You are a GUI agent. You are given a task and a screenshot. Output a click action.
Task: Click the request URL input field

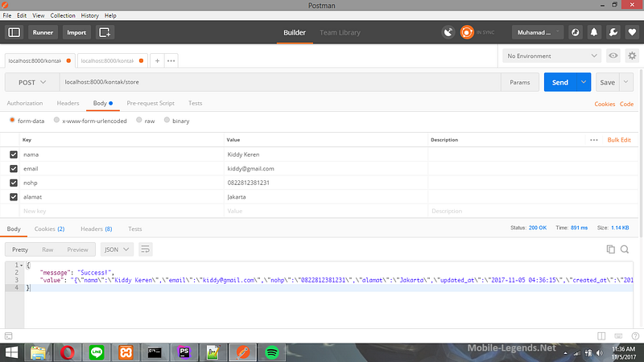tap(280, 82)
